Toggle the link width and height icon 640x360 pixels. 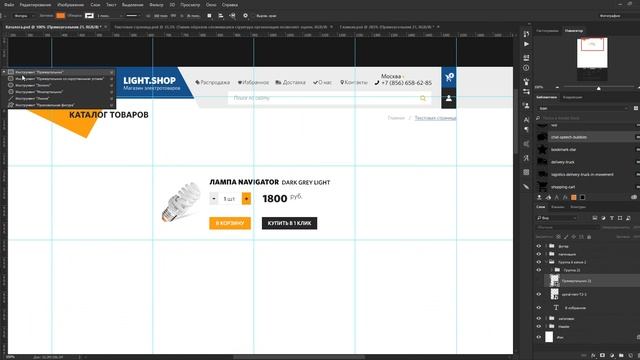point(173,16)
